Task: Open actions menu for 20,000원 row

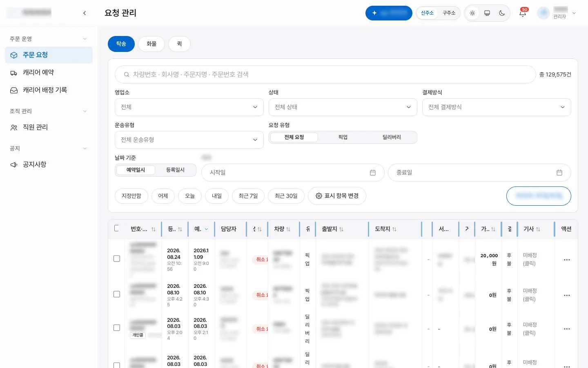Action: [567, 260]
